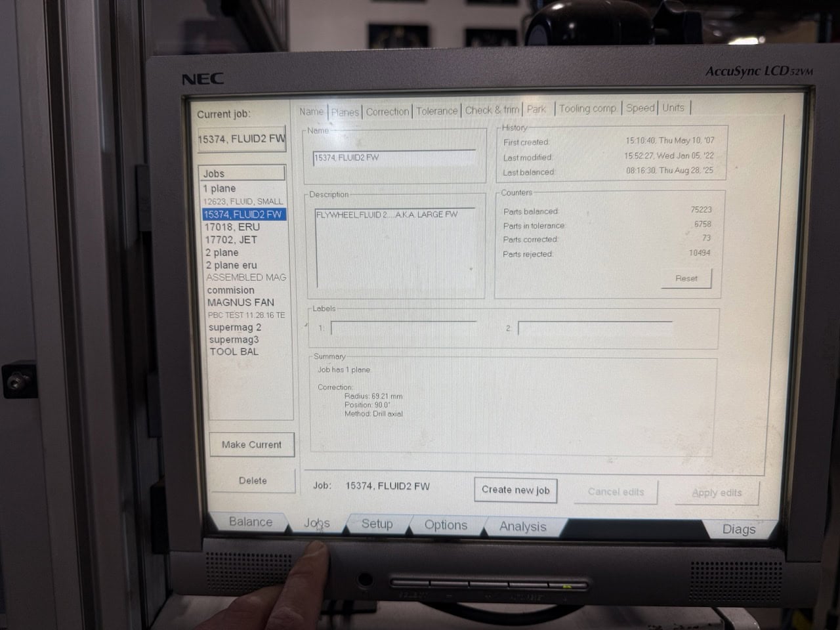Click the job Name input field

394,157
